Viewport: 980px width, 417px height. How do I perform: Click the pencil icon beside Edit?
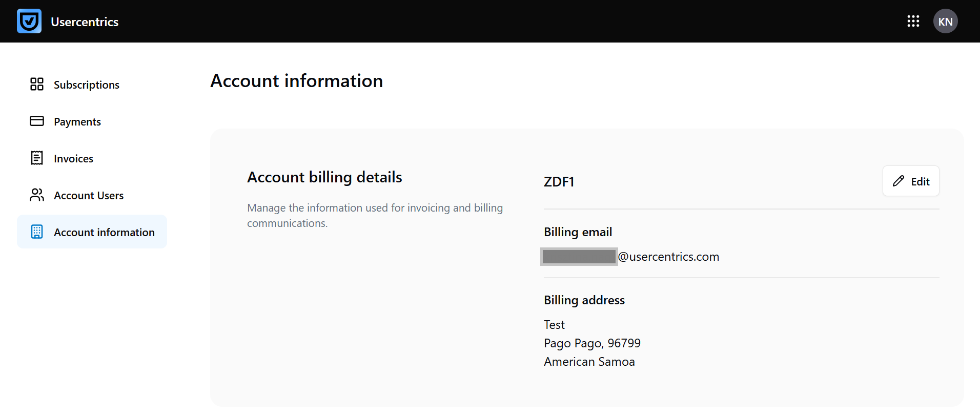(x=899, y=181)
